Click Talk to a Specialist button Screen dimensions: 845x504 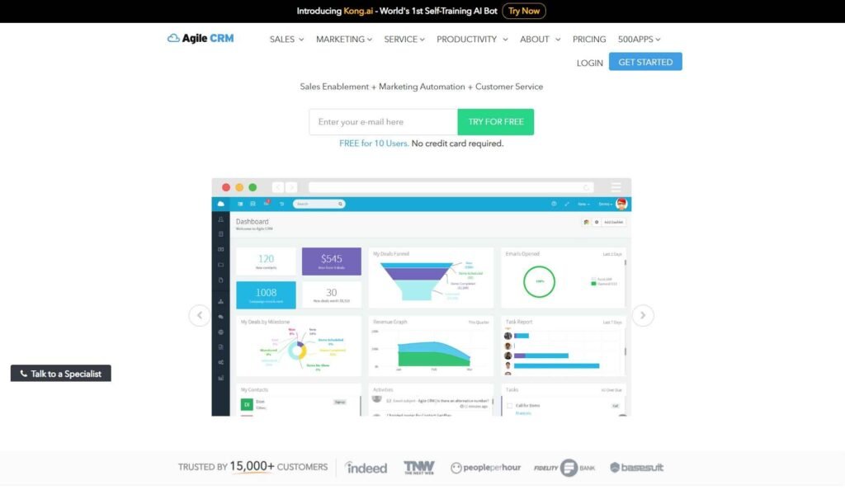click(x=61, y=373)
